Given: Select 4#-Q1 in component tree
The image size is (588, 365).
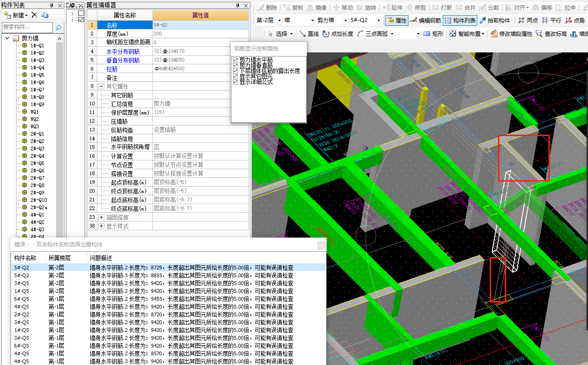Looking at the screenshot, I should click(37, 215).
